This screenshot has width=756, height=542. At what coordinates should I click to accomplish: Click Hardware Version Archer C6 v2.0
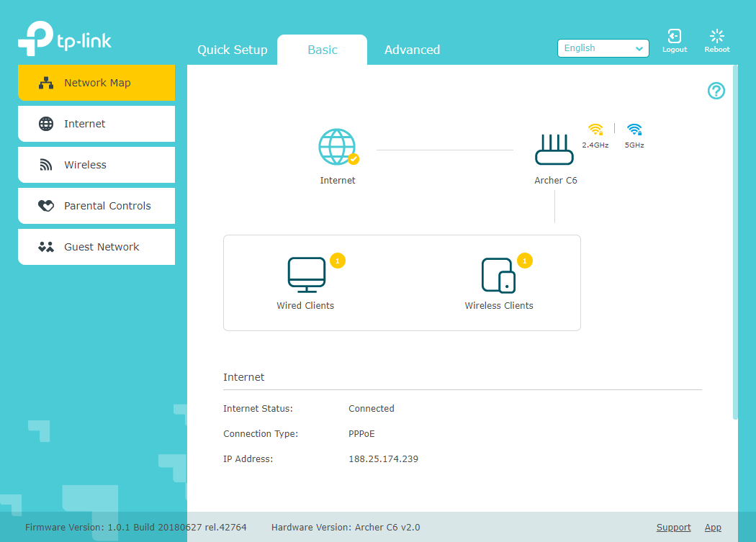click(x=346, y=528)
